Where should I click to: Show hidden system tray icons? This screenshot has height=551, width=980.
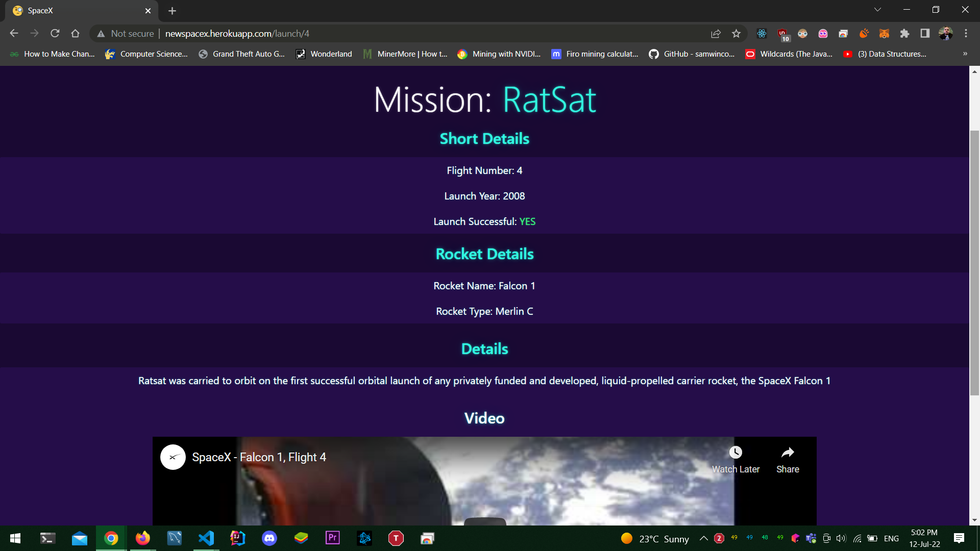coord(703,538)
